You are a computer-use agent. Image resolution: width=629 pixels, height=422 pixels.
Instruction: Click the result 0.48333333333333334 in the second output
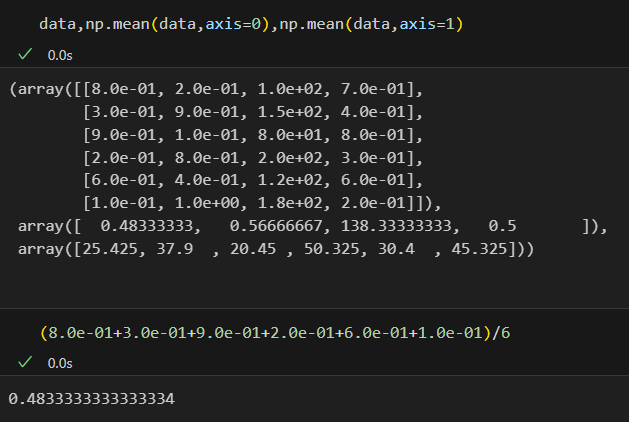click(x=91, y=399)
